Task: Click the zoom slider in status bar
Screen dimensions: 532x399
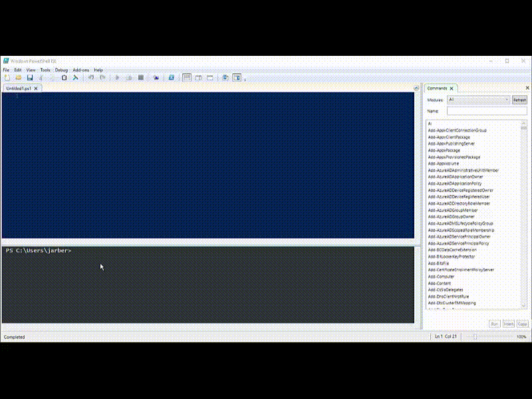Action: coord(475,337)
